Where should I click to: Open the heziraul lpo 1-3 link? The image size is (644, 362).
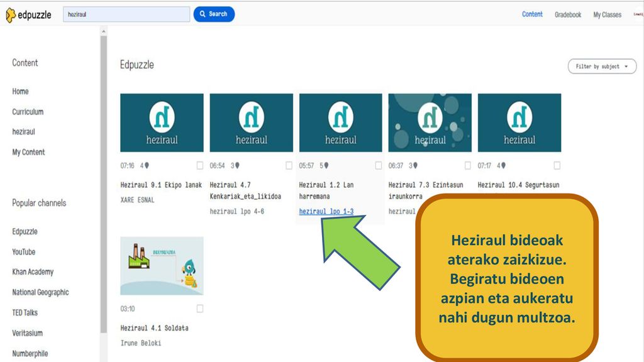point(326,211)
